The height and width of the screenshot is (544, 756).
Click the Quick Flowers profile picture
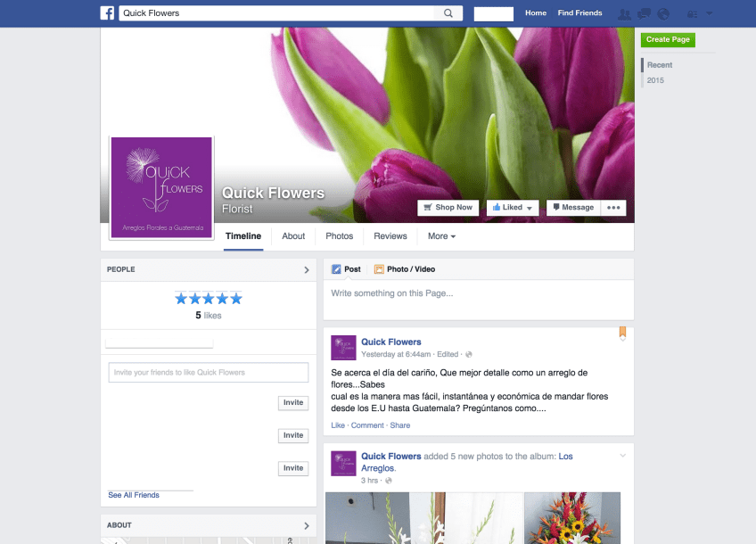(x=161, y=187)
